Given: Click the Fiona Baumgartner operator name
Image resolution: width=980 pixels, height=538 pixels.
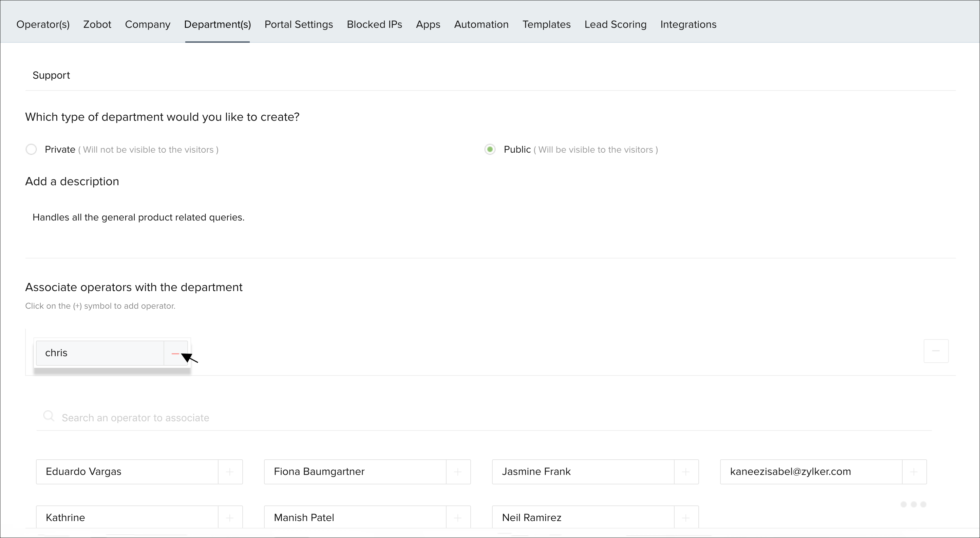Looking at the screenshot, I should pos(319,472).
